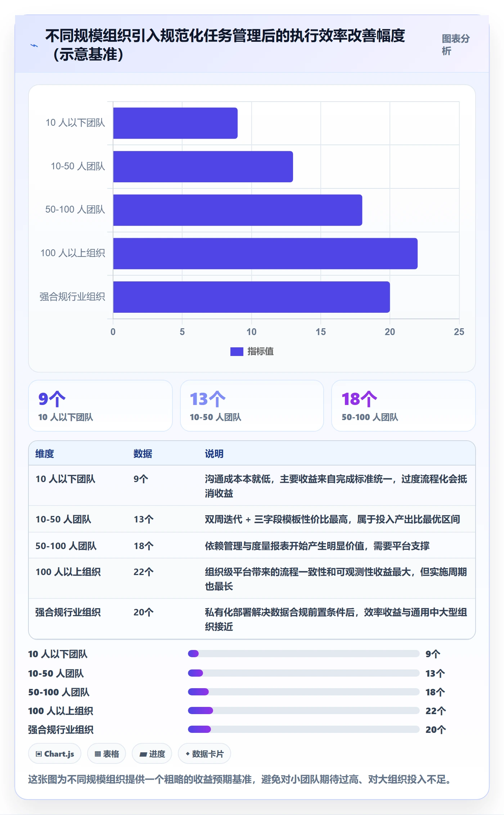The height and width of the screenshot is (815, 504).
Task: Click the 说明 column header
Action: (214, 454)
